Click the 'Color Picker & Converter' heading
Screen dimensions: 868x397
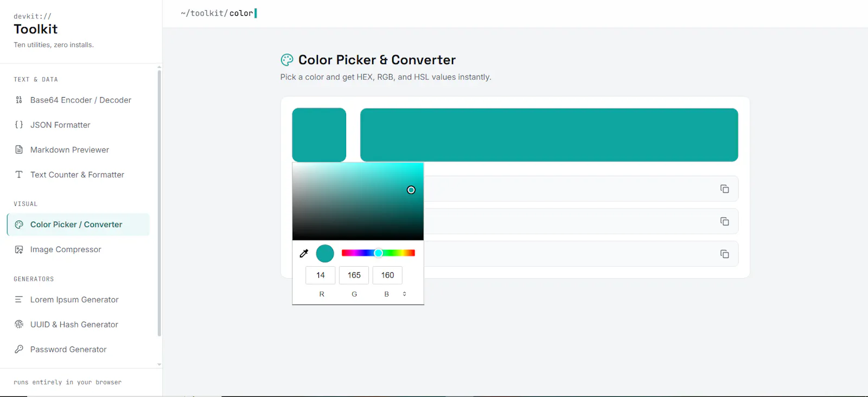[x=377, y=60]
